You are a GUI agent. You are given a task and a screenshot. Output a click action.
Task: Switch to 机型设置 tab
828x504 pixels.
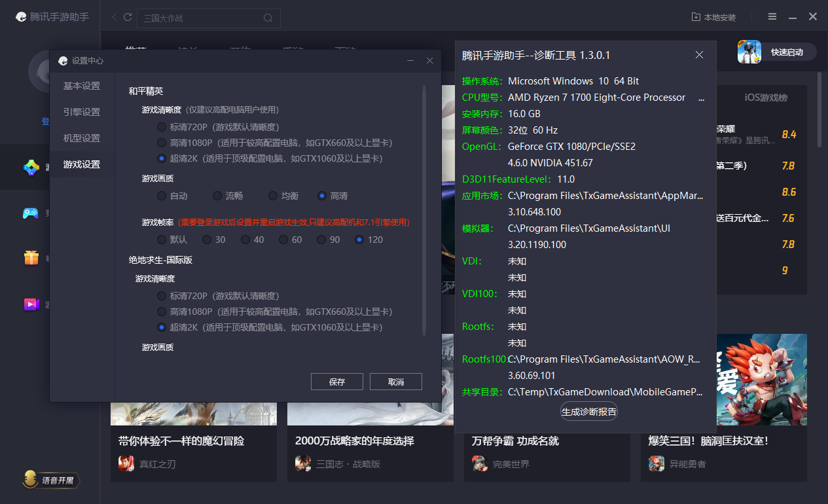(82, 138)
